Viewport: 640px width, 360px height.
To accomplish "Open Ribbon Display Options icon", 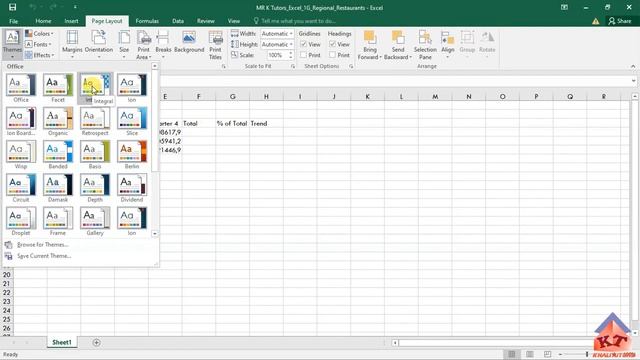I will pos(564,7).
